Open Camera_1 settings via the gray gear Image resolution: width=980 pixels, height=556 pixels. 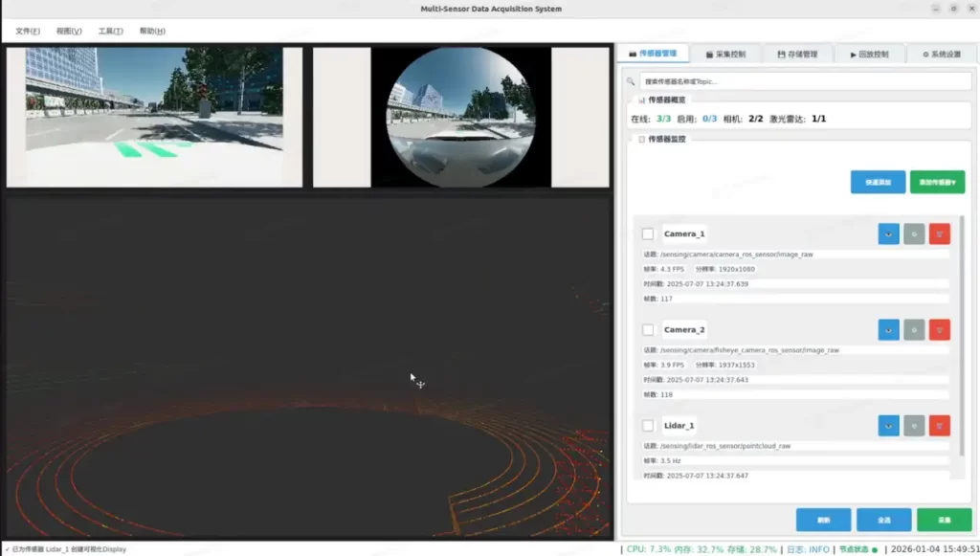pyautogui.click(x=914, y=234)
